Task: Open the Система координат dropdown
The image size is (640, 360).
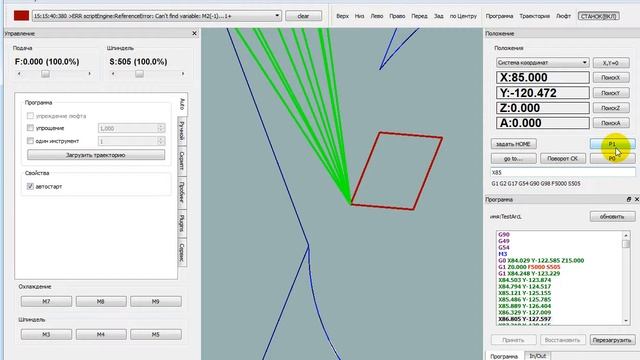Action: click(x=542, y=63)
